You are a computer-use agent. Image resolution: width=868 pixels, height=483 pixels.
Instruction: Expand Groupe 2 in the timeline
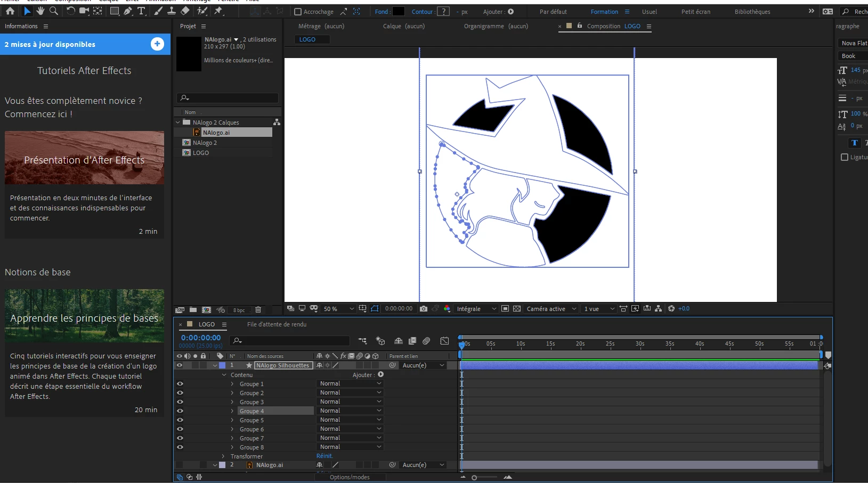[x=232, y=393]
